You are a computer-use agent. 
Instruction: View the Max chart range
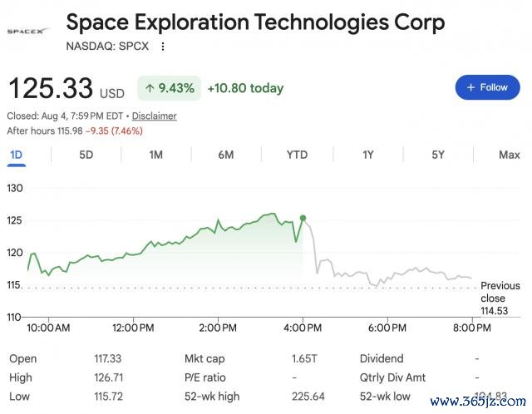tap(510, 155)
